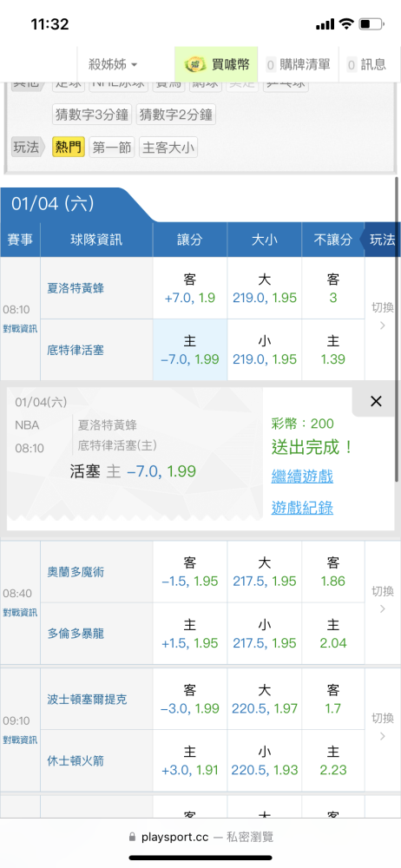The width and height of the screenshot is (401, 868).
Task: Pick 客 -3.0, 1.99 spread
Action: coord(190,699)
